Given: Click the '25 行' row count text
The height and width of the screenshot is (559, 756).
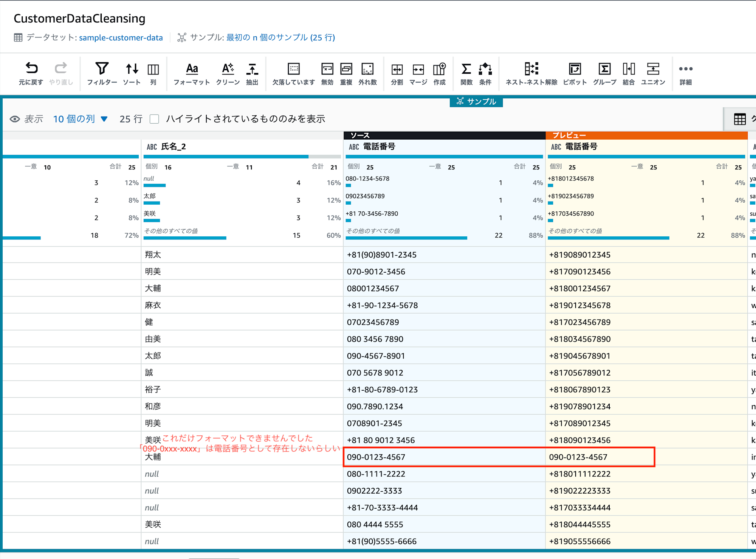Looking at the screenshot, I should click(x=131, y=119).
